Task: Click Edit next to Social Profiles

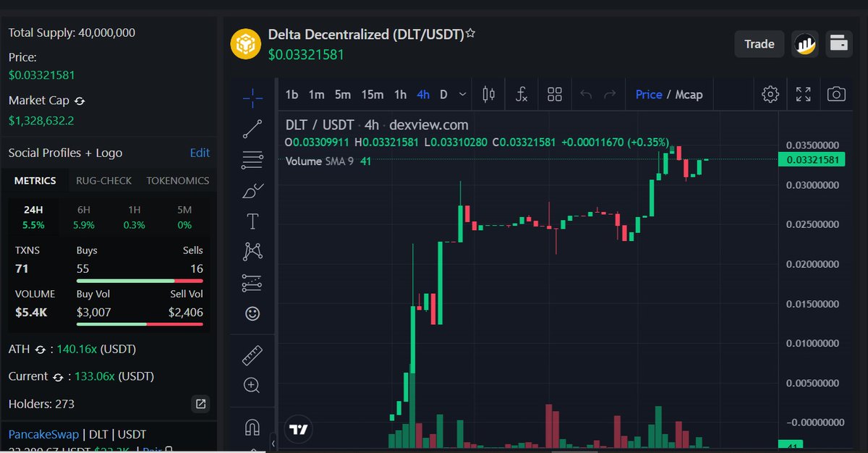Action: point(200,153)
